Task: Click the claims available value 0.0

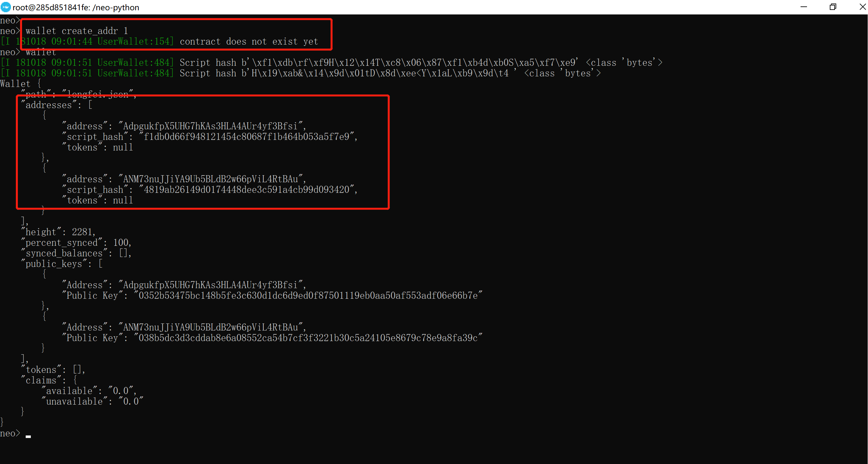Action: [121, 391]
